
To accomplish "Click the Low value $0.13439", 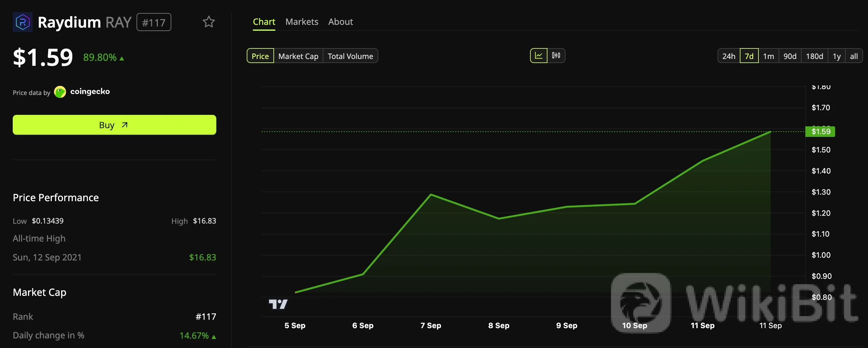I will (47, 221).
